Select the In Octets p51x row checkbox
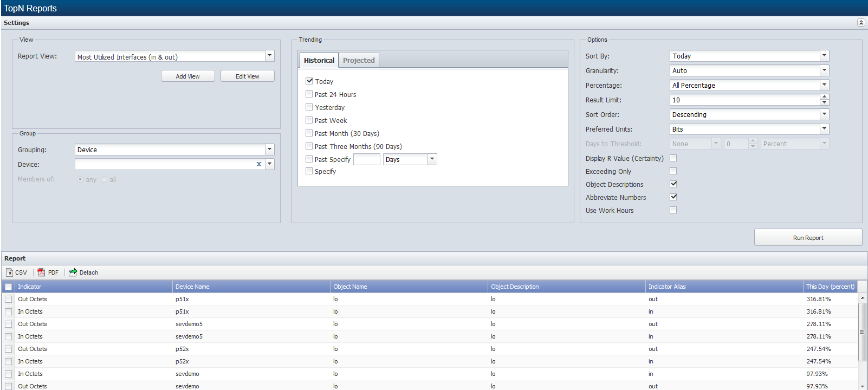This screenshot has height=390, width=868. (9, 311)
